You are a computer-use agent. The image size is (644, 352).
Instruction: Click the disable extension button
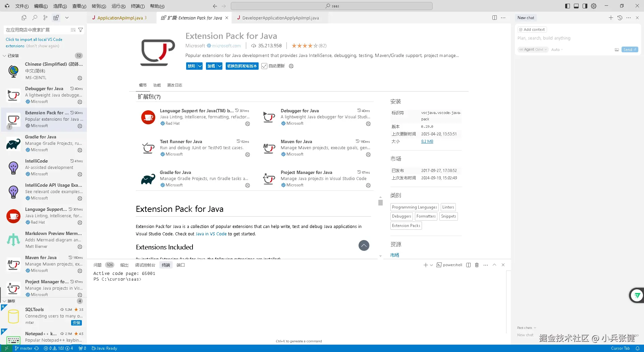(x=191, y=66)
